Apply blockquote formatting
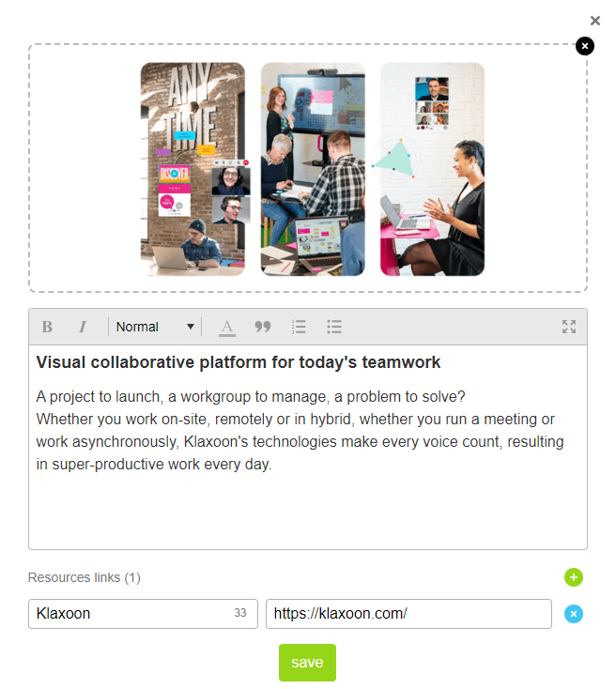The width and height of the screenshot is (616, 689). point(263,327)
